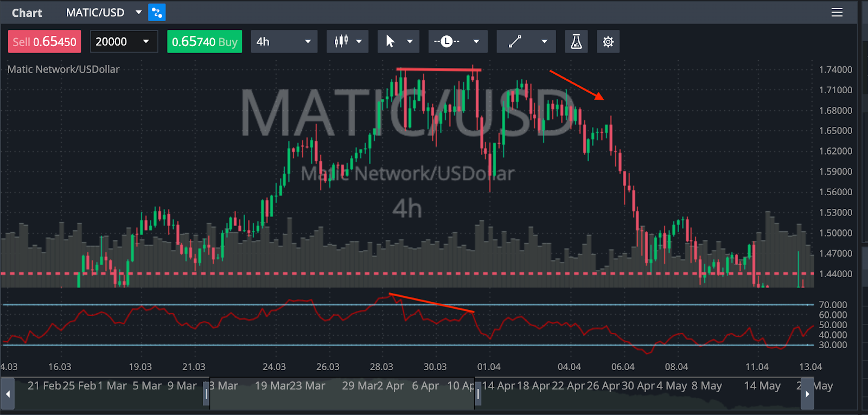Expand the cursor tool dropdown arrow

(x=410, y=42)
